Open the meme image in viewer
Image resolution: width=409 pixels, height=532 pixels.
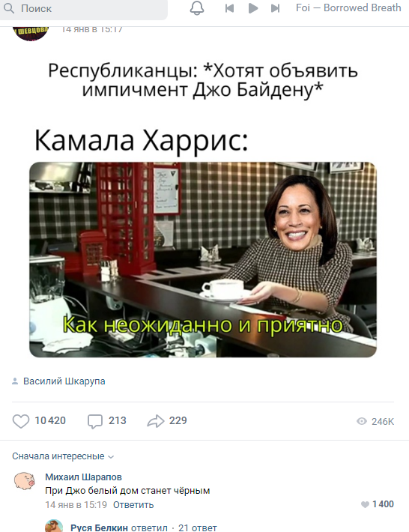click(203, 259)
